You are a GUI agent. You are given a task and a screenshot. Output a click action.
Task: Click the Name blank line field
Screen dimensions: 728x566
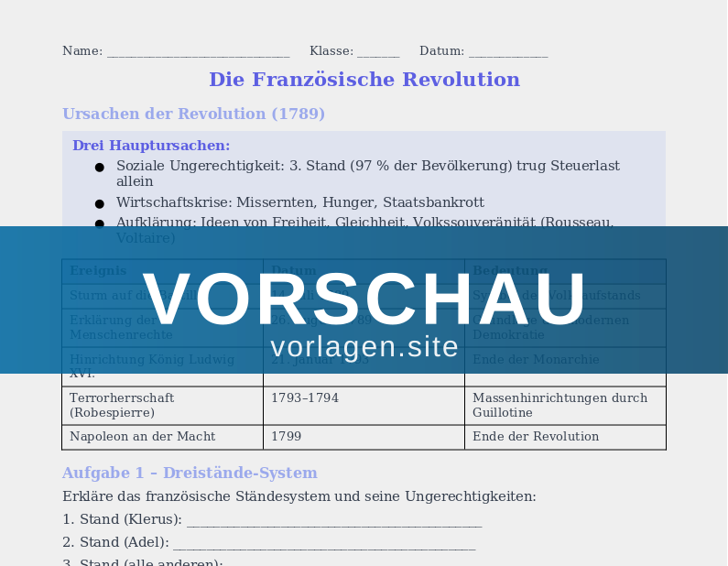pyautogui.click(x=198, y=52)
